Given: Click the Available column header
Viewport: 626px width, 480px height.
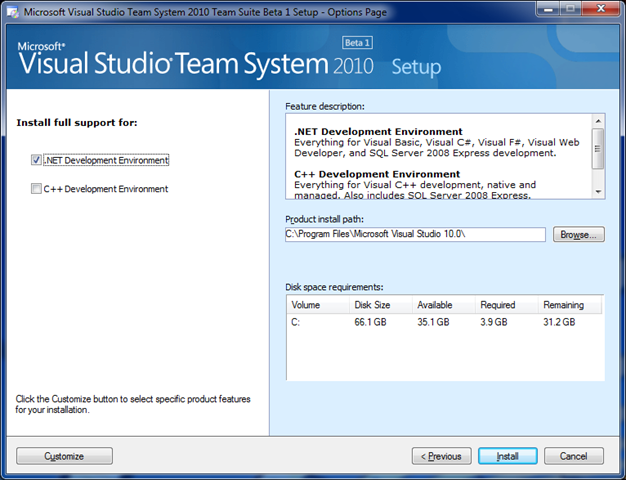Looking at the screenshot, I should coord(444,305).
